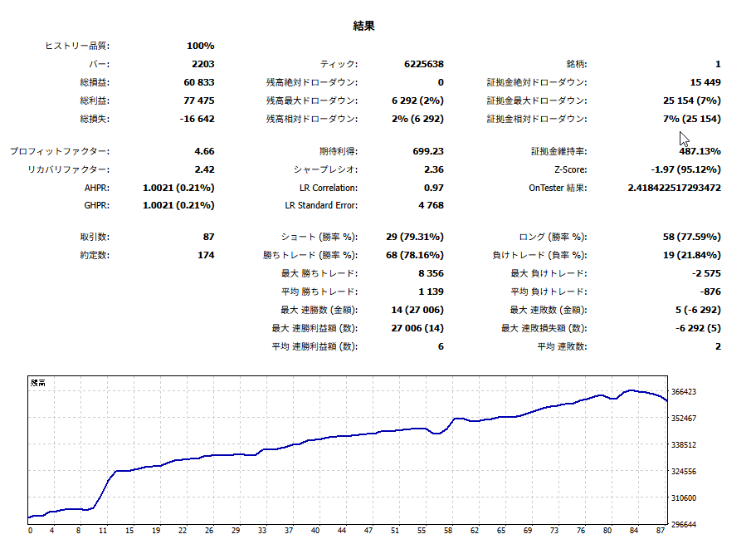Select the 結果 title heading

pyautogui.click(x=363, y=26)
